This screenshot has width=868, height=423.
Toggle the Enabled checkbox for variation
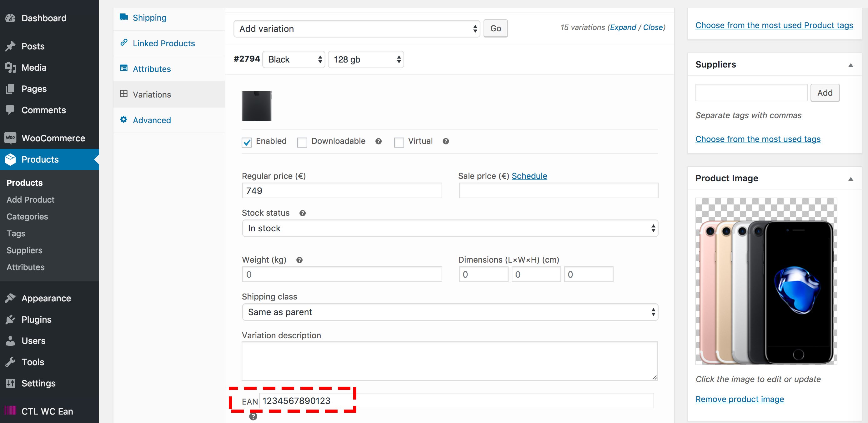pyautogui.click(x=247, y=141)
